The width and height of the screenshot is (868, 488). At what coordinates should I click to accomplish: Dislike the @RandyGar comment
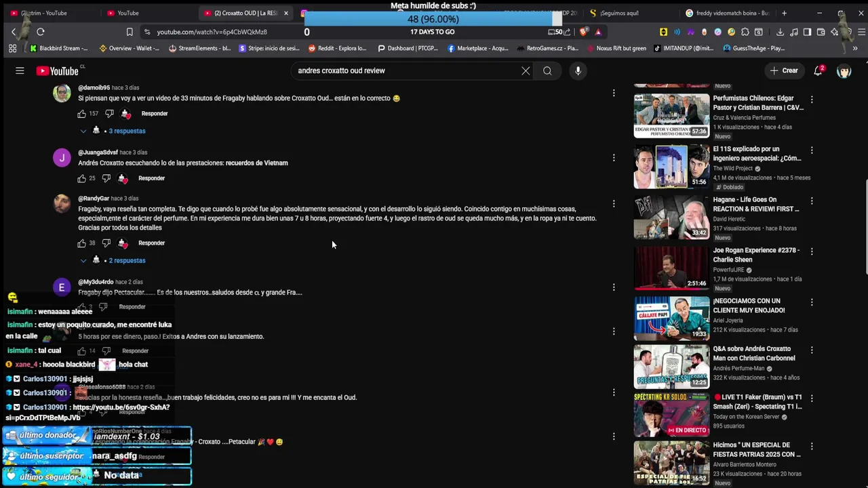(106, 243)
